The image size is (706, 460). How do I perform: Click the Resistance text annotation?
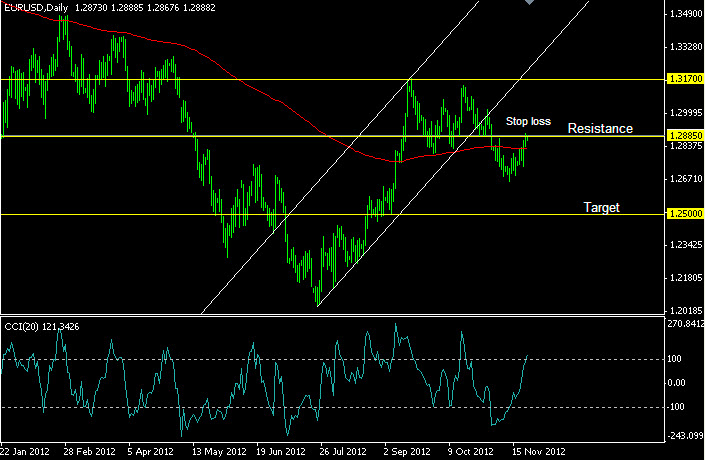[600, 129]
